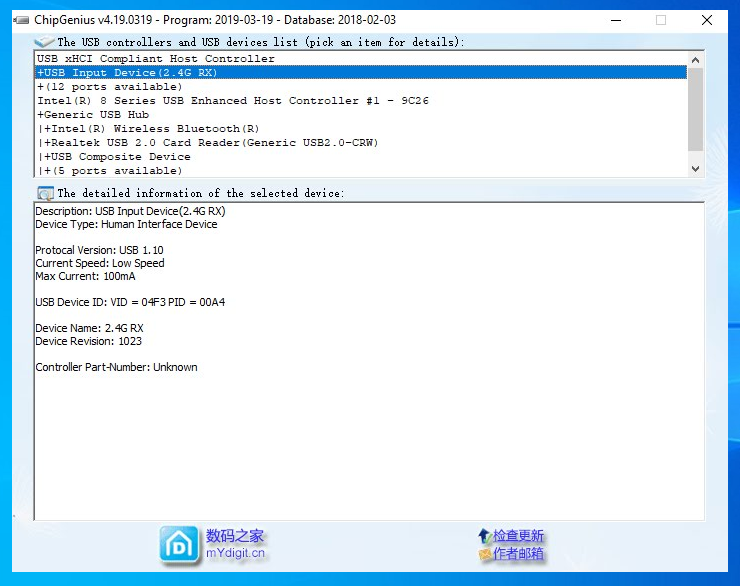
Task: Click the magnifier icon beside detailed information heading
Action: click(45, 193)
